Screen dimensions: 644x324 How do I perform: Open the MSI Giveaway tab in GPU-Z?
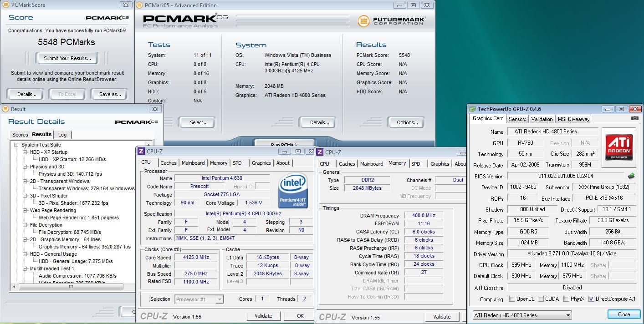point(573,119)
